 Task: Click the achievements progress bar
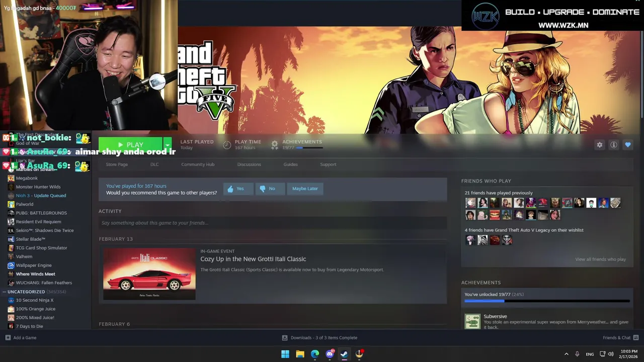click(547, 301)
